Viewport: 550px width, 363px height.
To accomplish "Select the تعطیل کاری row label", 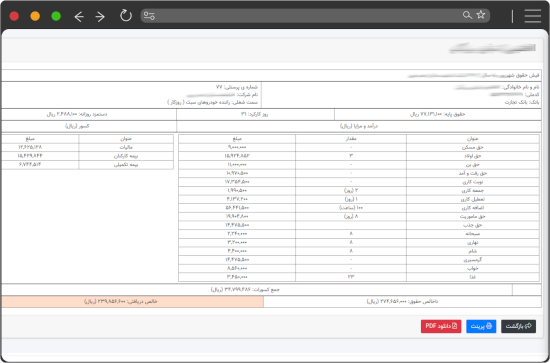I will pos(472,199).
